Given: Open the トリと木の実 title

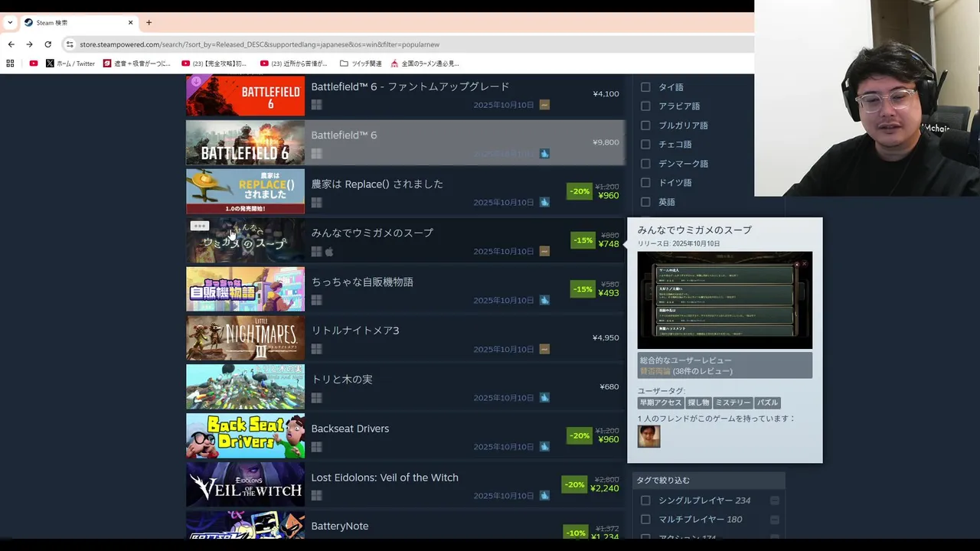Looking at the screenshot, I should [x=341, y=380].
